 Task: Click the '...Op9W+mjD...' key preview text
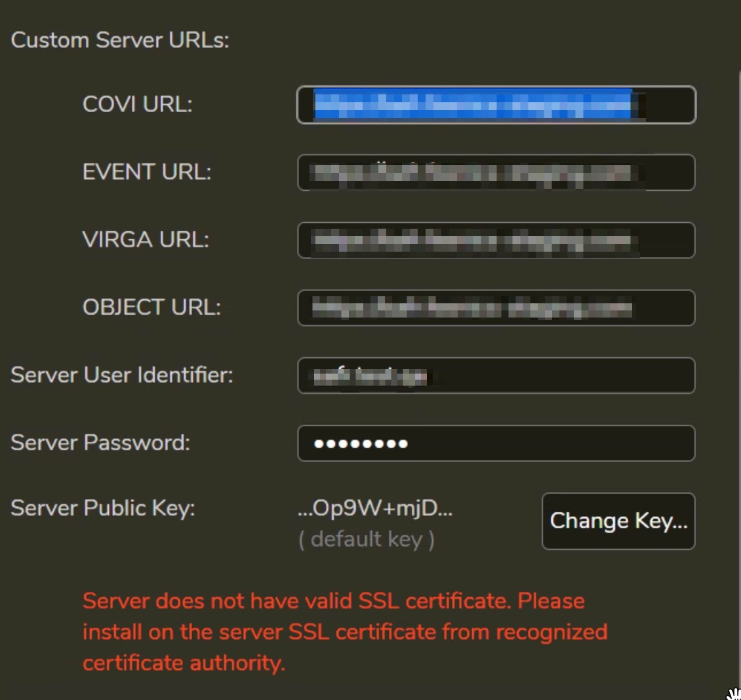(374, 508)
